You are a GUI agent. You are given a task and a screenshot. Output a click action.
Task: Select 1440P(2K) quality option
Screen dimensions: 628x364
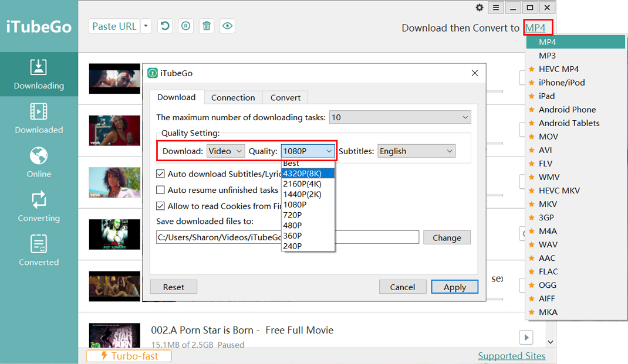[x=308, y=195]
